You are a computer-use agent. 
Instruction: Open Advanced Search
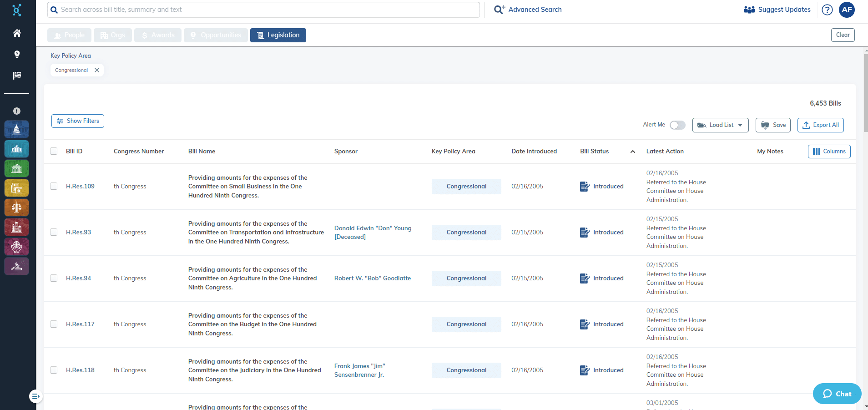(x=528, y=10)
